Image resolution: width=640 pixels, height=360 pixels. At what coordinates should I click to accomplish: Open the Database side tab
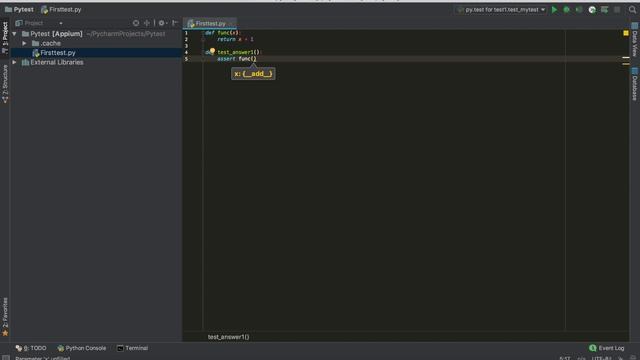[635, 84]
